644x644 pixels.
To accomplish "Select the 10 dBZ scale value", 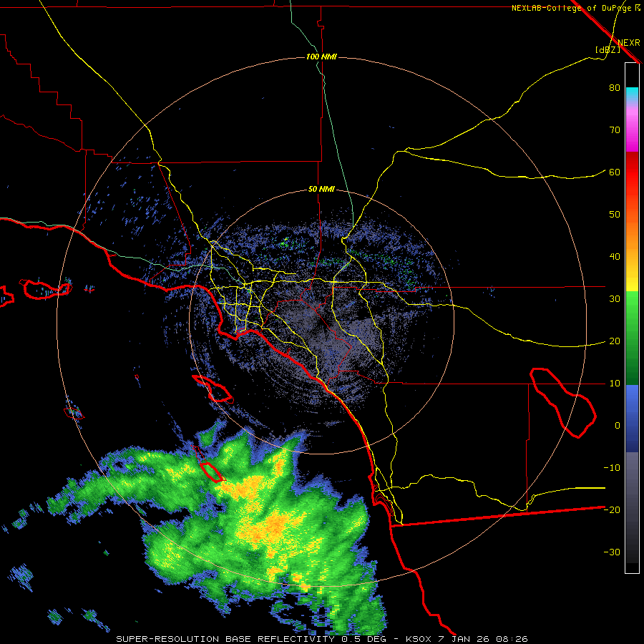I will [615, 384].
